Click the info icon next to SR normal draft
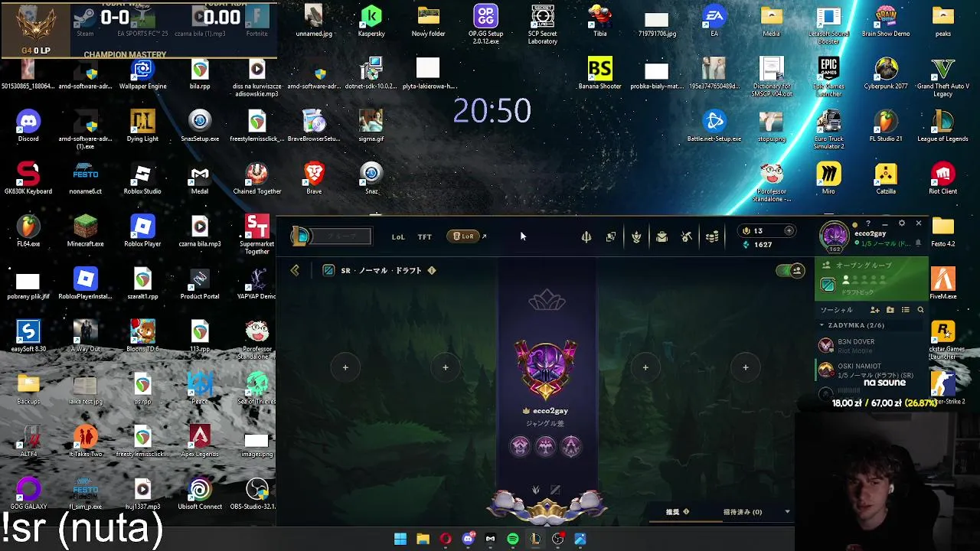The image size is (980, 551). tap(431, 270)
